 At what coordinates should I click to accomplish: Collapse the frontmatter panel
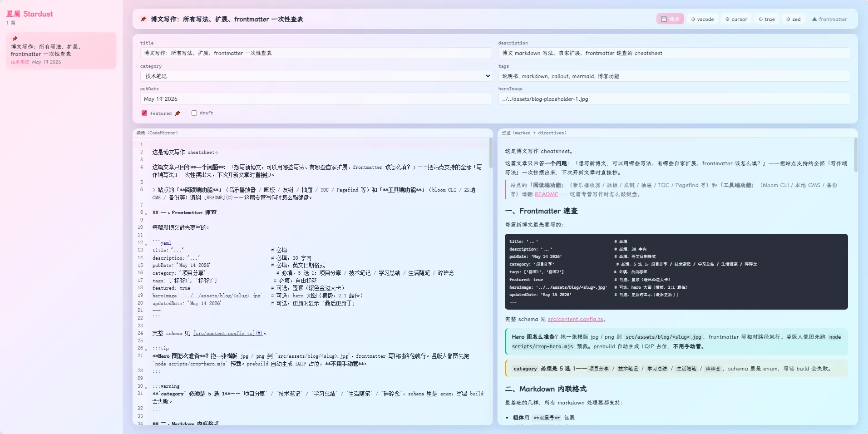coord(829,19)
